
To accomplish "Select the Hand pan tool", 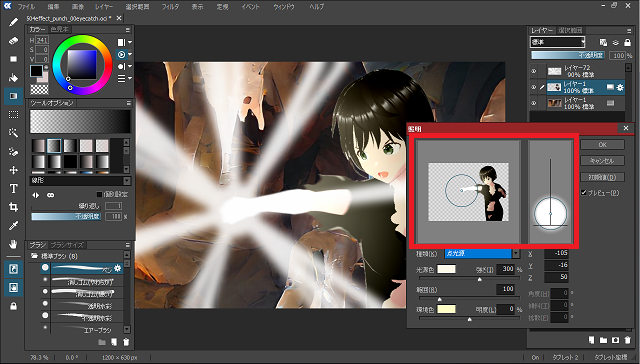I will (13, 244).
